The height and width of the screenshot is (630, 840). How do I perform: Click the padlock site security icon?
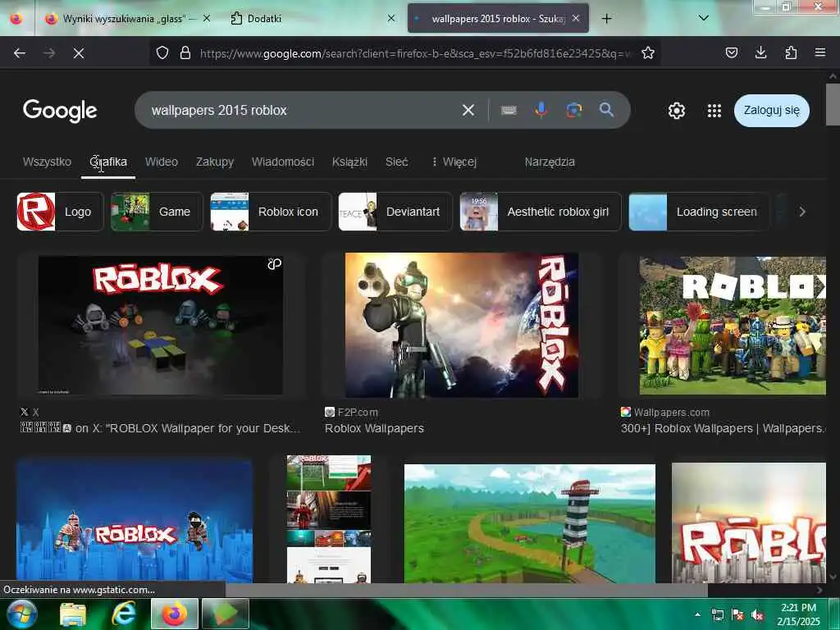click(185, 52)
